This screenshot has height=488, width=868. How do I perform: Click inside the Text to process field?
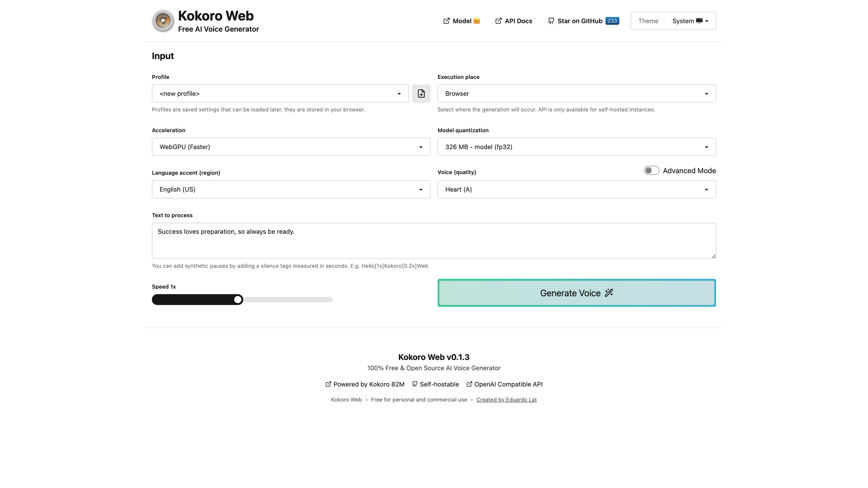433,241
